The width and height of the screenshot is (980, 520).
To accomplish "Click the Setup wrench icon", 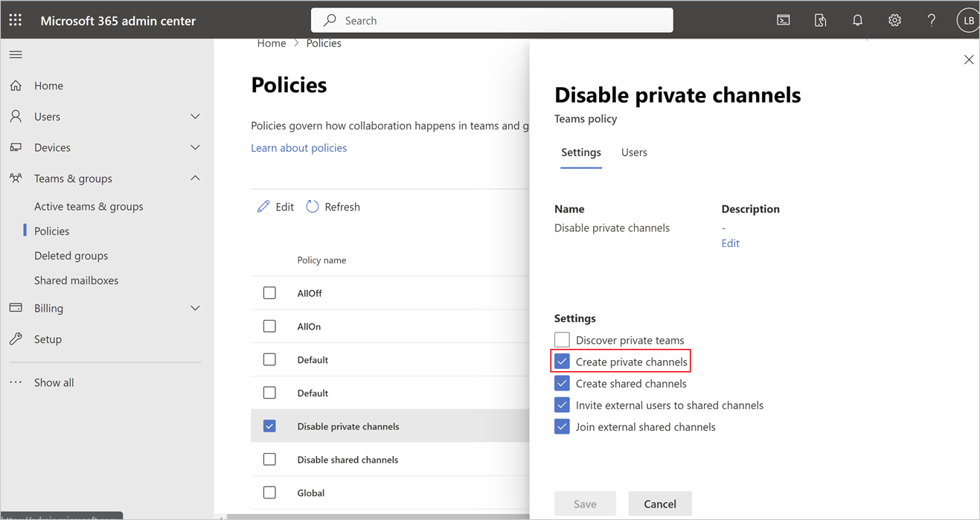I will 16,338.
